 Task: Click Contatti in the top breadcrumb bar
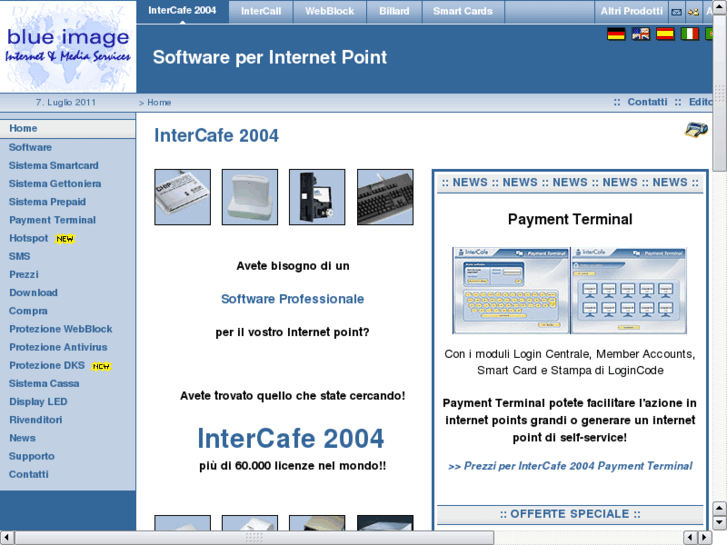(647, 102)
